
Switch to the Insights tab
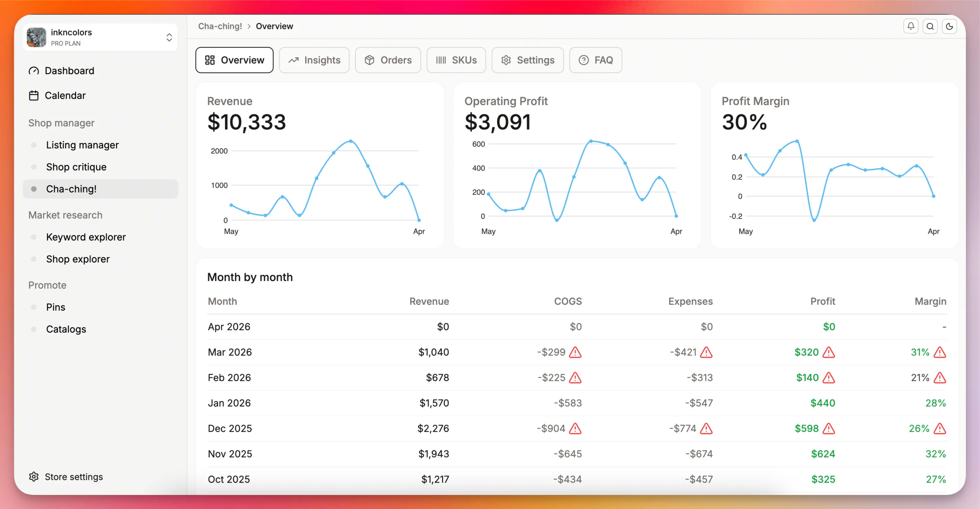(314, 60)
